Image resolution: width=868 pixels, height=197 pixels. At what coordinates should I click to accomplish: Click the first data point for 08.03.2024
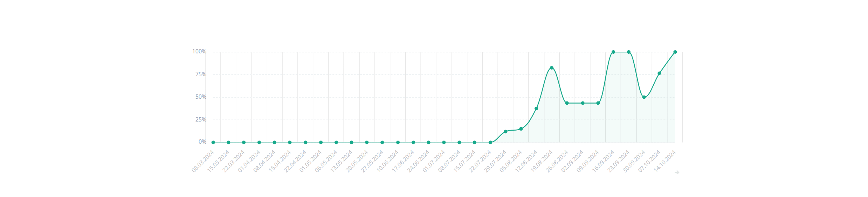[x=213, y=142]
